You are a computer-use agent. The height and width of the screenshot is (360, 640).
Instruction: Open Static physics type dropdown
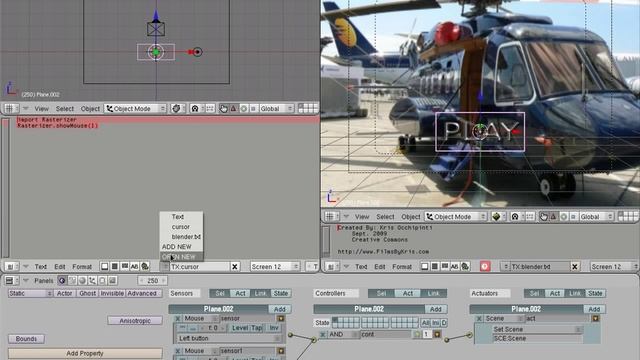coord(31,293)
